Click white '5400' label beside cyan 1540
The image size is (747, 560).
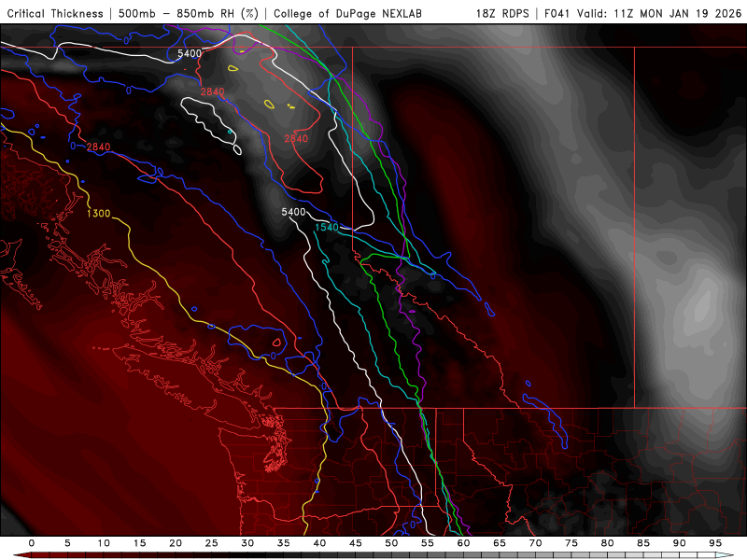click(293, 212)
